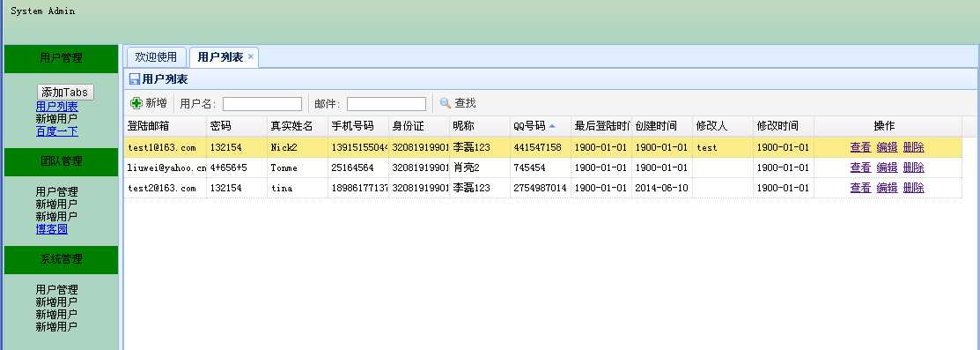Click the 修改人 cell reading test

click(x=723, y=148)
